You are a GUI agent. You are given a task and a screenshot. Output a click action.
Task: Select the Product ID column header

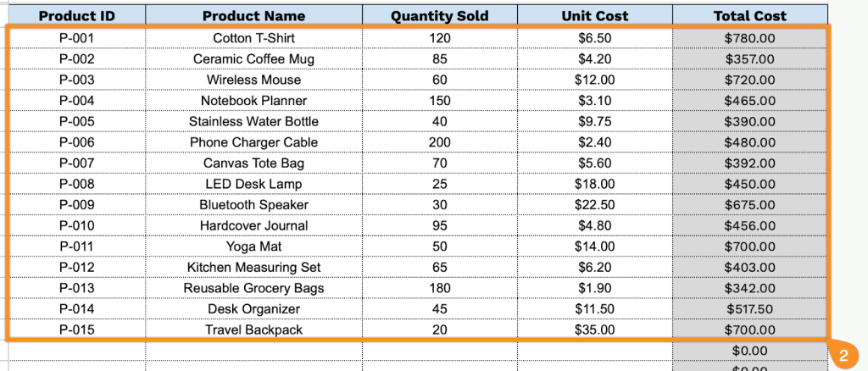[x=77, y=16]
